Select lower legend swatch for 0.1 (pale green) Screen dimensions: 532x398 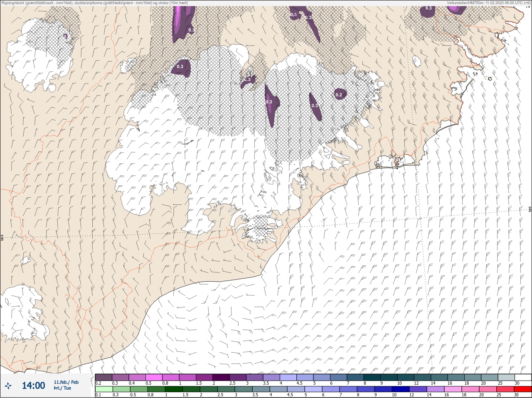[x=104, y=389]
